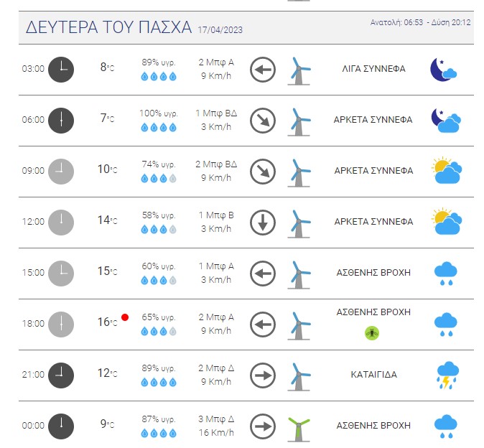
Task: Click the sun and clouds icon at 12:00
Action: 447,221
